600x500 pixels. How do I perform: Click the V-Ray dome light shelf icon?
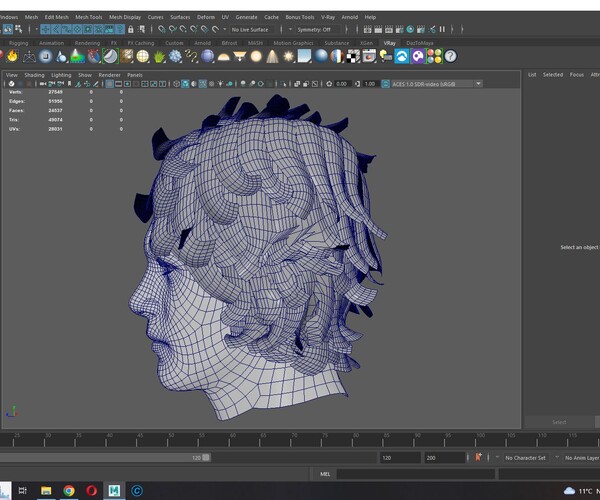[x=223, y=56]
